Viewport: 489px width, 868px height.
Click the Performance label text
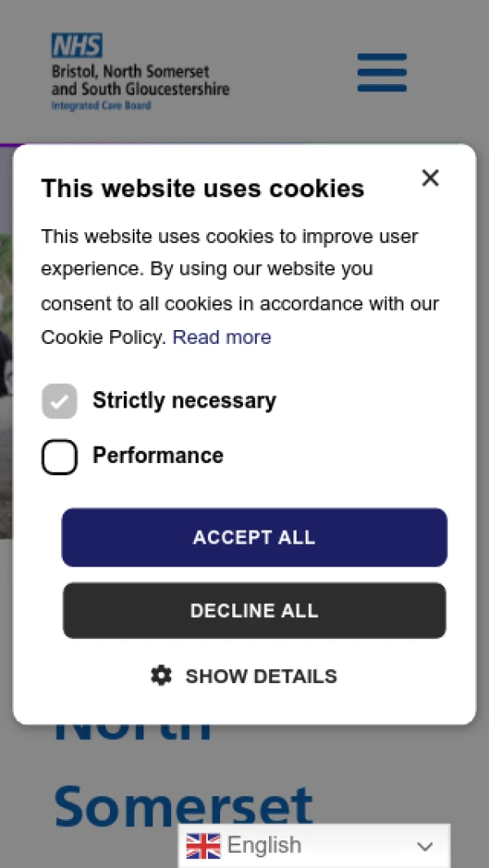(158, 456)
